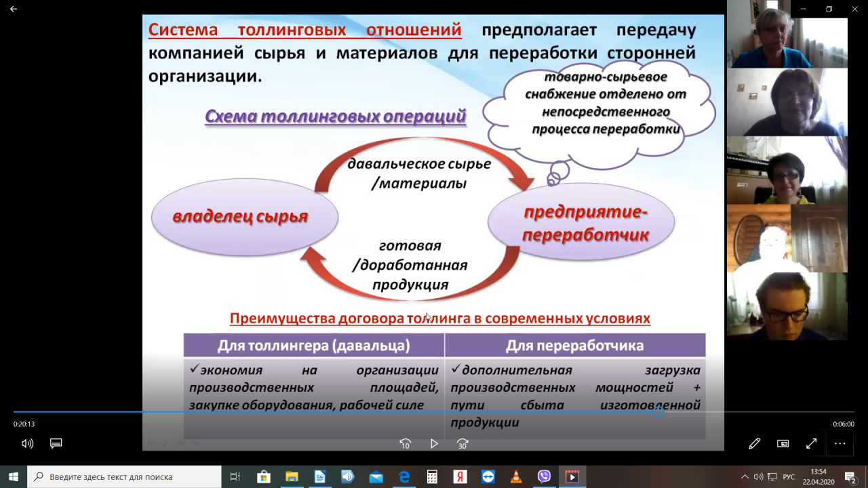Skip back 10 seconds
Image resolution: width=868 pixels, height=488 pixels.
[x=405, y=444]
